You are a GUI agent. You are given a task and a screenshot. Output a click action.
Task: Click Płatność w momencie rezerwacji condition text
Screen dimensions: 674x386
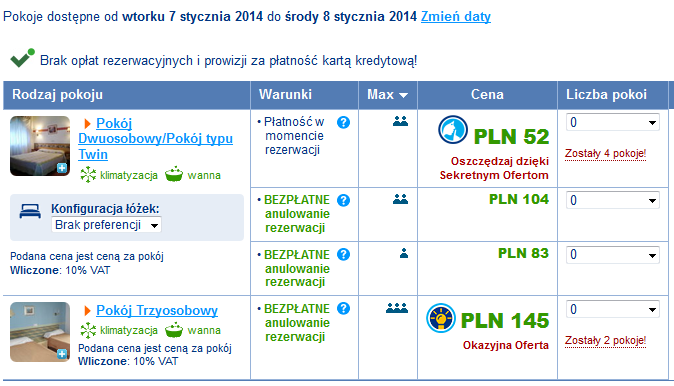(x=294, y=136)
